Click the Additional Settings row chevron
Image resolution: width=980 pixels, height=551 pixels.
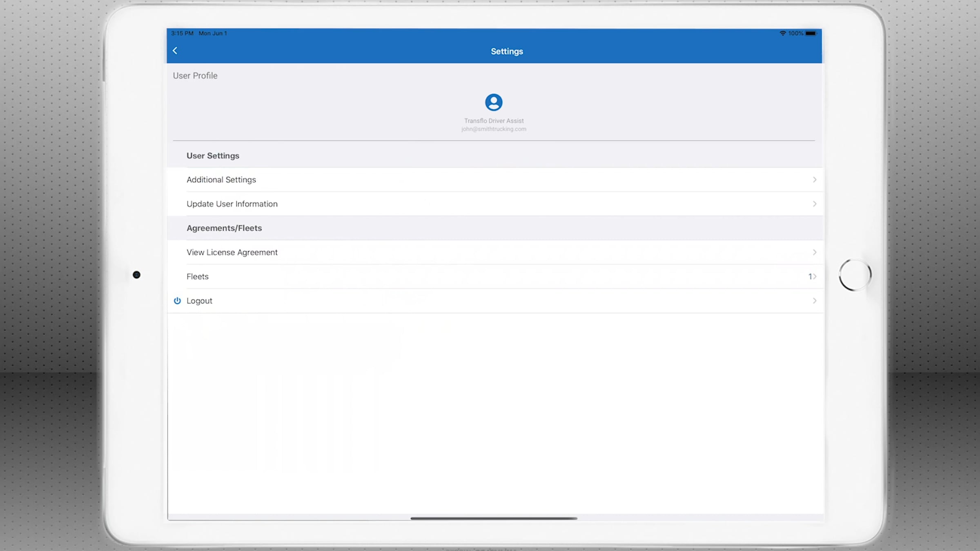pyautogui.click(x=814, y=180)
